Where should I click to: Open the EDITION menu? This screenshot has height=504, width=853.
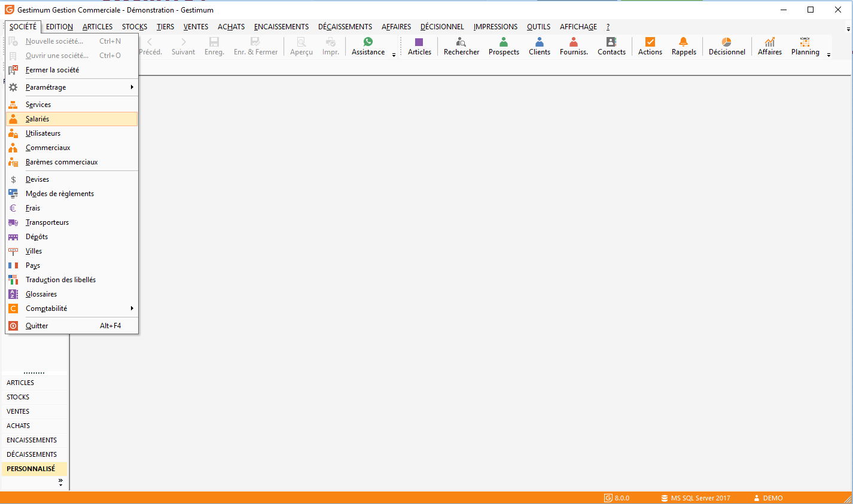coord(59,27)
